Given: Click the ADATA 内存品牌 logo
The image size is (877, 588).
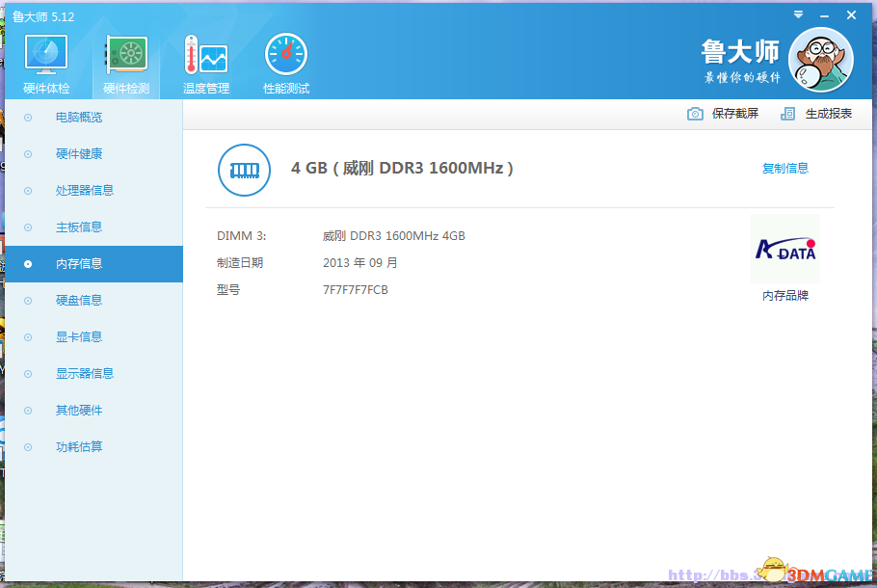Looking at the screenshot, I should tap(785, 249).
